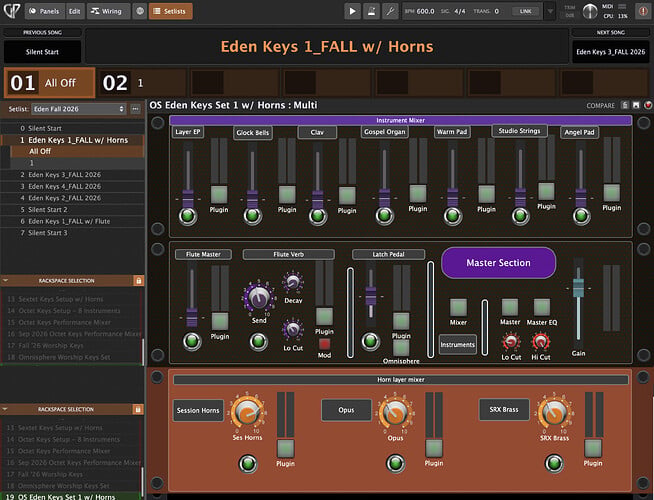654x500 pixels.
Task: Click the Clav Plugin square button
Action: (347, 196)
